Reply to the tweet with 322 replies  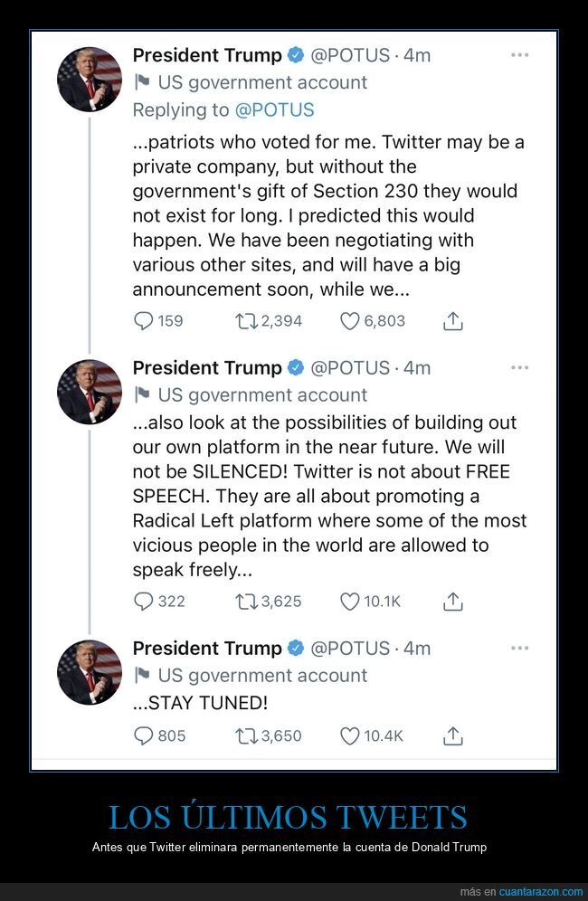pyautogui.click(x=143, y=601)
